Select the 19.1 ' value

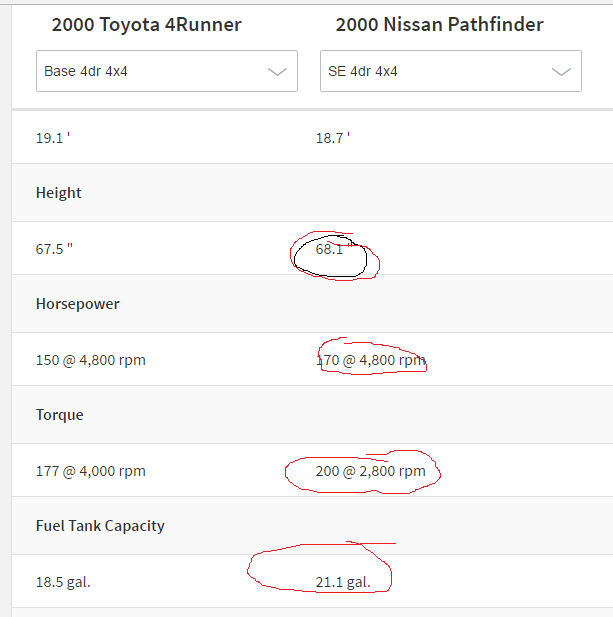[53, 138]
